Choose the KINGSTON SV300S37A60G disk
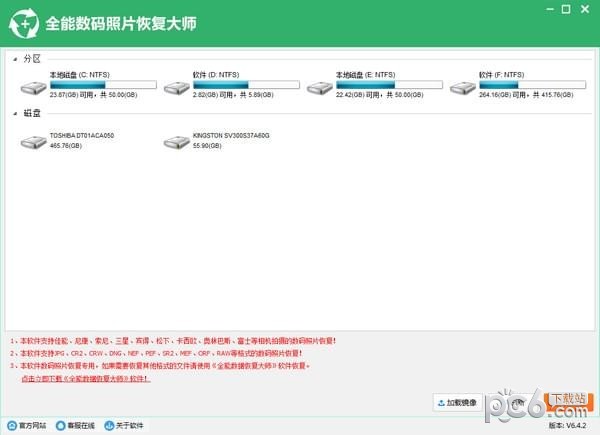 point(176,144)
